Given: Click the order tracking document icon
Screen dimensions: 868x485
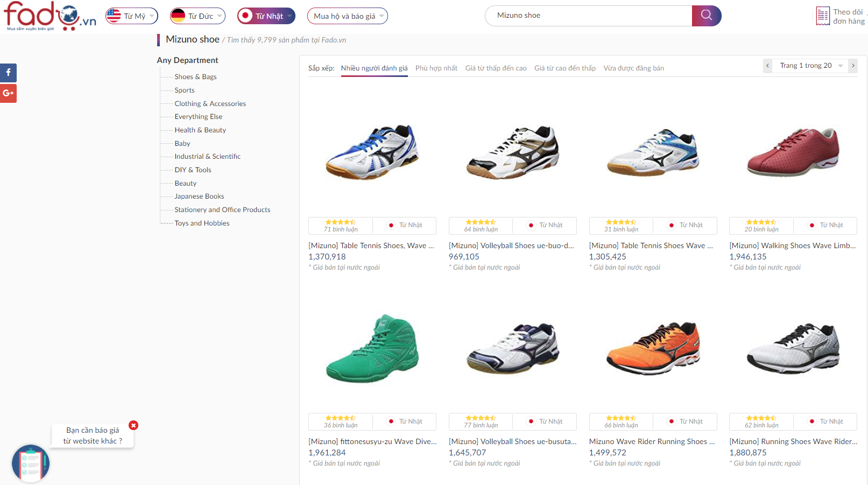Looking at the screenshot, I should point(823,16).
